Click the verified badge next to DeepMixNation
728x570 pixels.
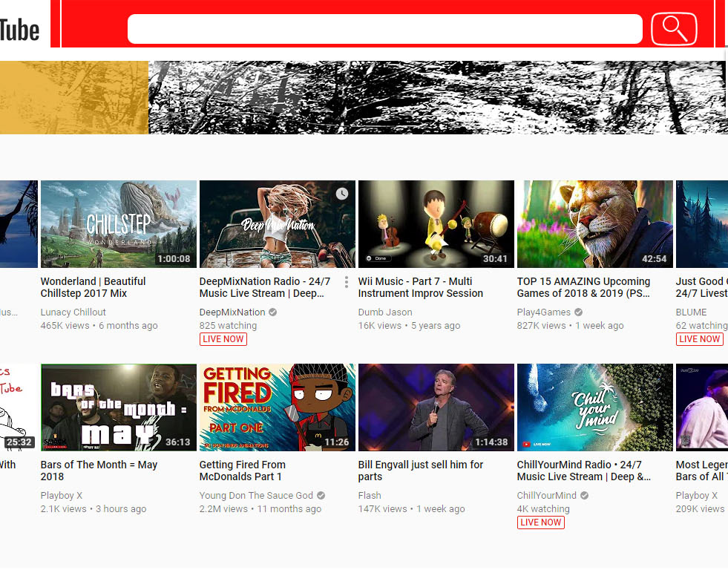click(273, 312)
